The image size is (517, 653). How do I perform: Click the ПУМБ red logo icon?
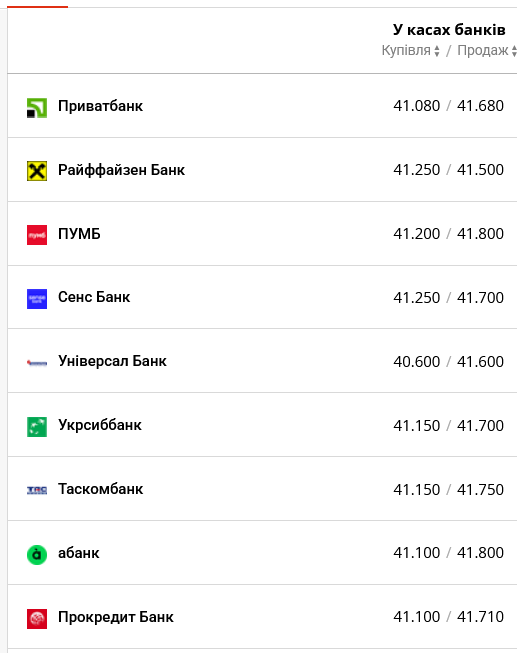[37, 235]
